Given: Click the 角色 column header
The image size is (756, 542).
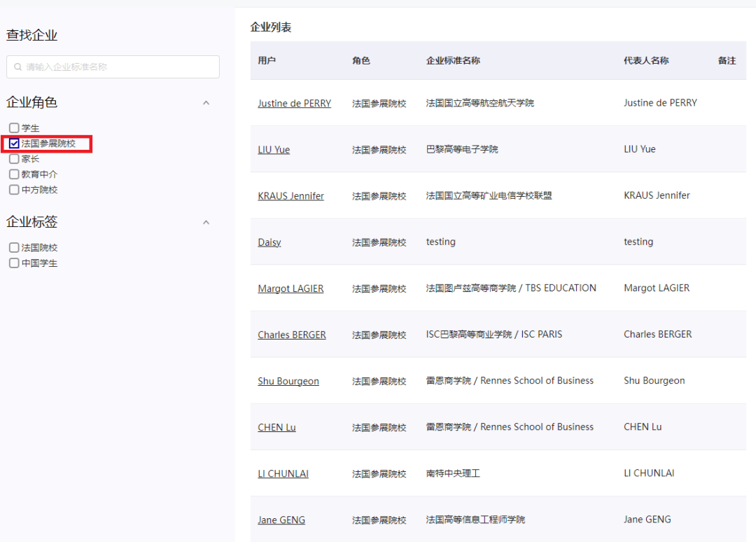Looking at the screenshot, I should click(x=360, y=60).
